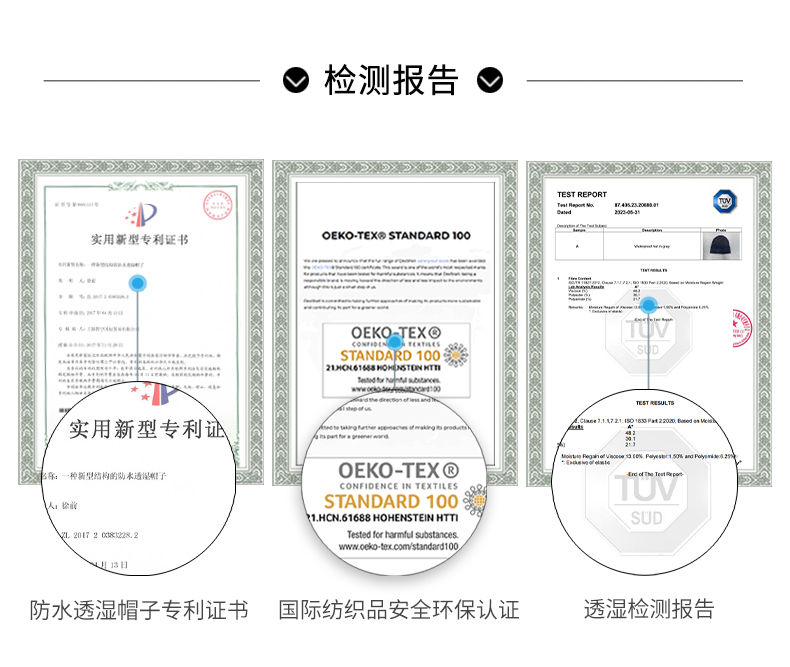Screen dimensions: 790x667
Task: Click the blue marker dot on patent certificate
Action: (x=138, y=283)
